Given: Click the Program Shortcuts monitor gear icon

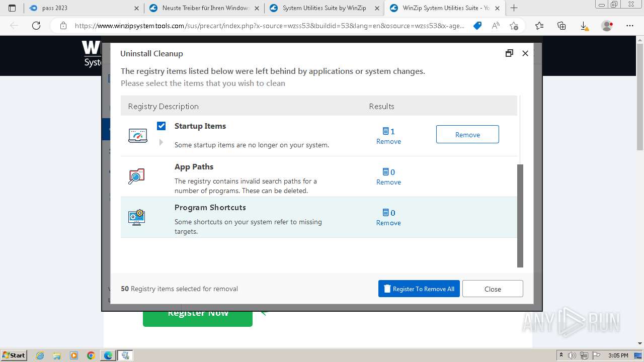Looking at the screenshot, I should click(136, 217).
